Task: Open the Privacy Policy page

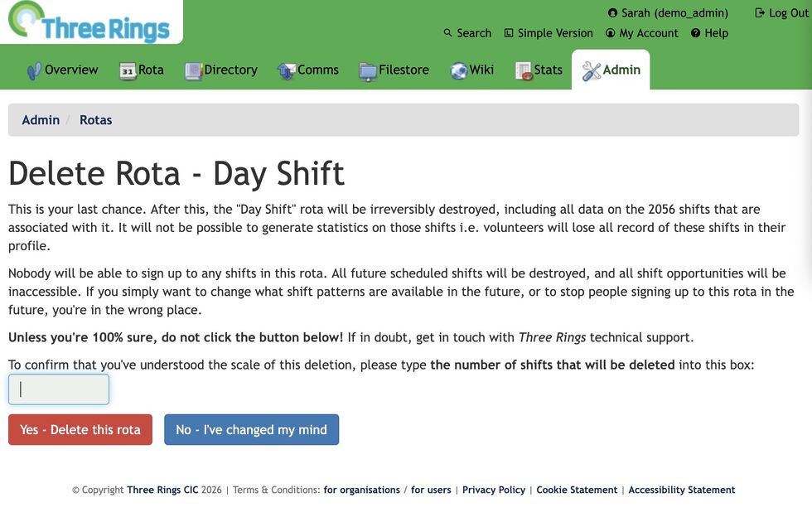Action: point(494,490)
